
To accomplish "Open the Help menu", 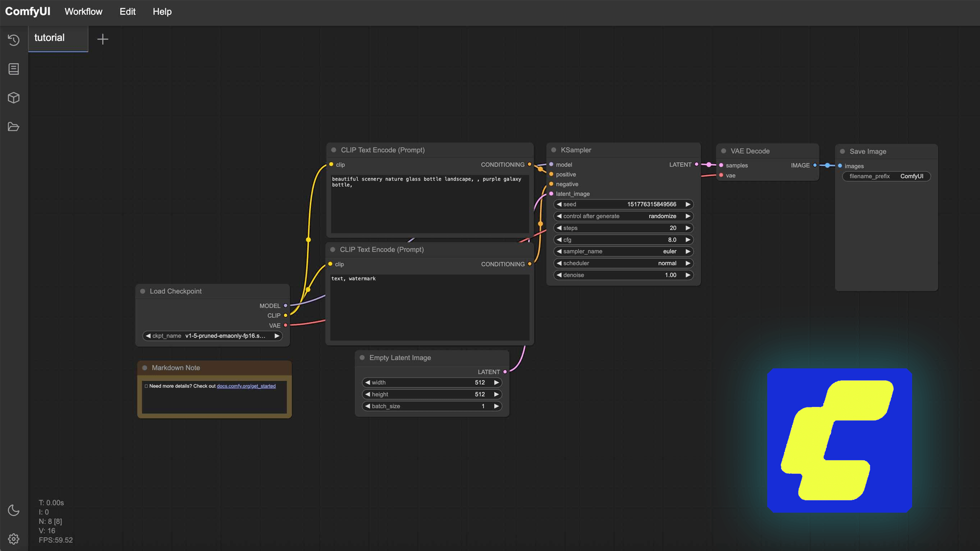I will tap(162, 12).
